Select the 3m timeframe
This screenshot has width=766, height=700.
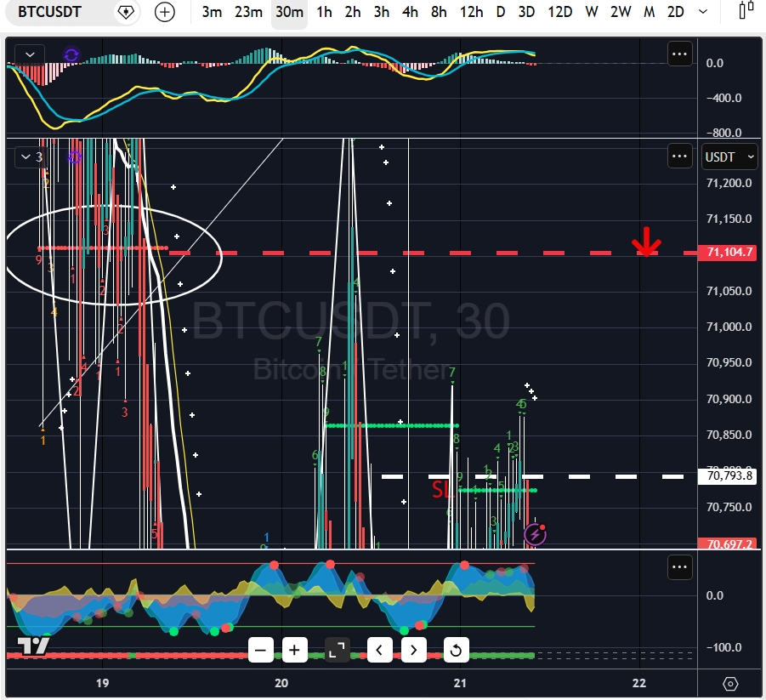[212, 12]
